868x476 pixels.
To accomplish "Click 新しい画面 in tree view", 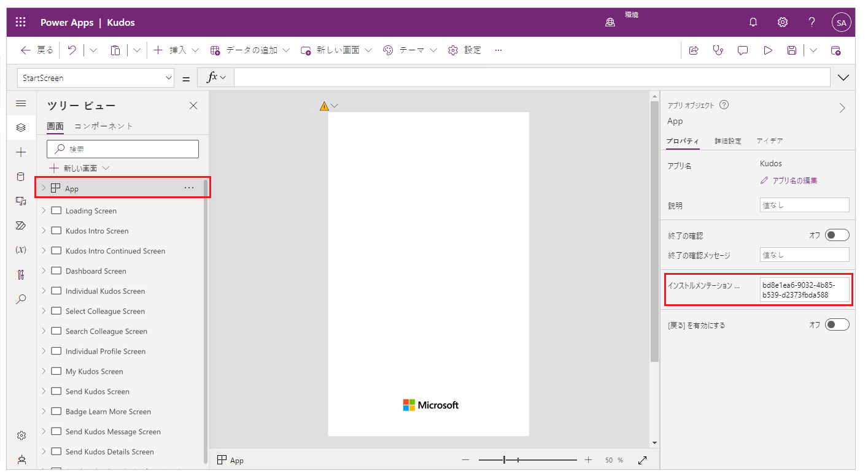I will (79, 168).
